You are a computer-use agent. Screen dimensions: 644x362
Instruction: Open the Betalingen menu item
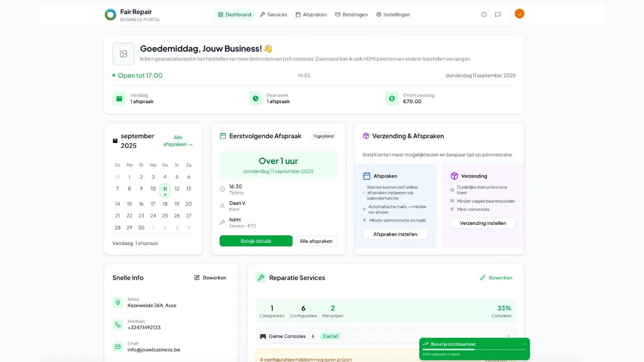(351, 15)
